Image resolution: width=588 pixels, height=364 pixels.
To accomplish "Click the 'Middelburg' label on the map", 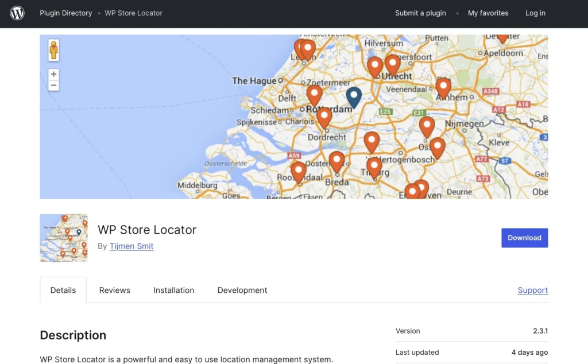I will pyautogui.click(x=198, y=185).
